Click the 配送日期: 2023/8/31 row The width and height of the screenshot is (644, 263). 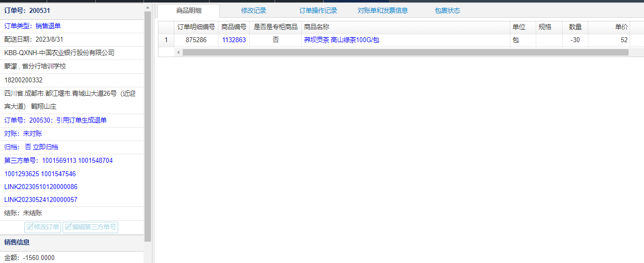click(72, 39)
